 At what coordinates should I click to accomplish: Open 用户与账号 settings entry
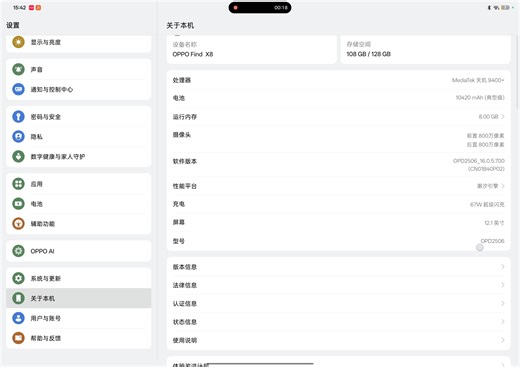79,318
